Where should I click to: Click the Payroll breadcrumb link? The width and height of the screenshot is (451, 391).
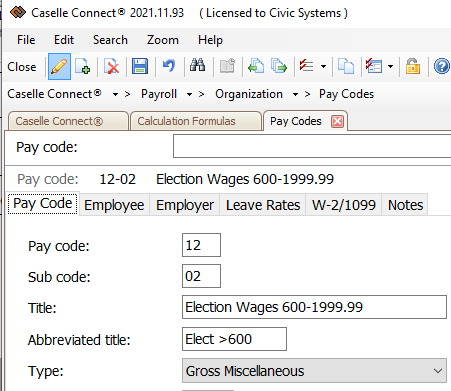159,94
